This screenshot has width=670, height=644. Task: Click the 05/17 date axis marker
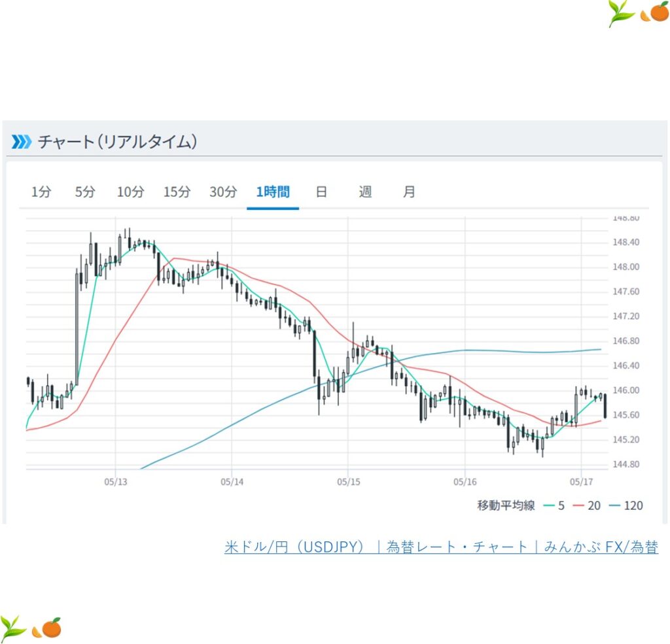coord(581,482)
